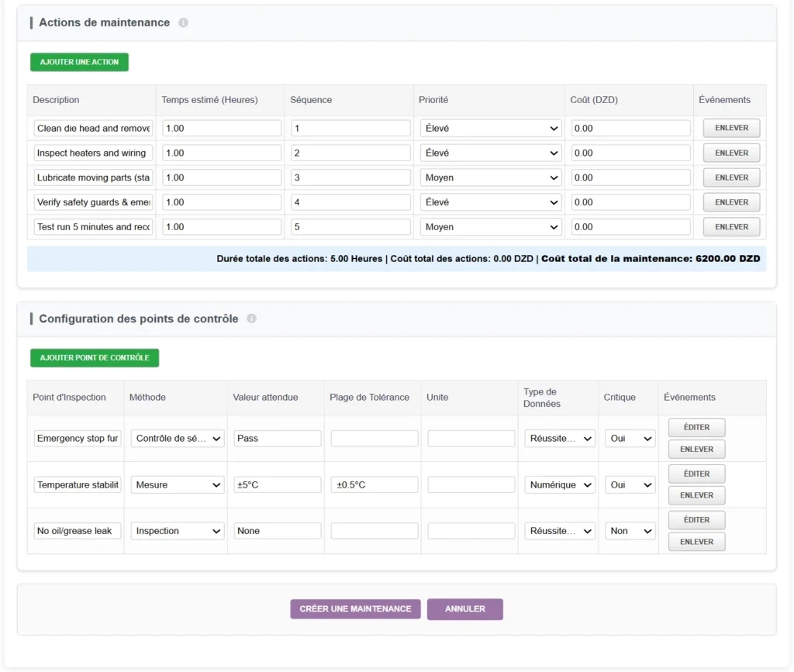The width and height of the screenshot is (794, 672).
Task: Click AJOUTER UNE ACTION button
Action: pos(78,61)
